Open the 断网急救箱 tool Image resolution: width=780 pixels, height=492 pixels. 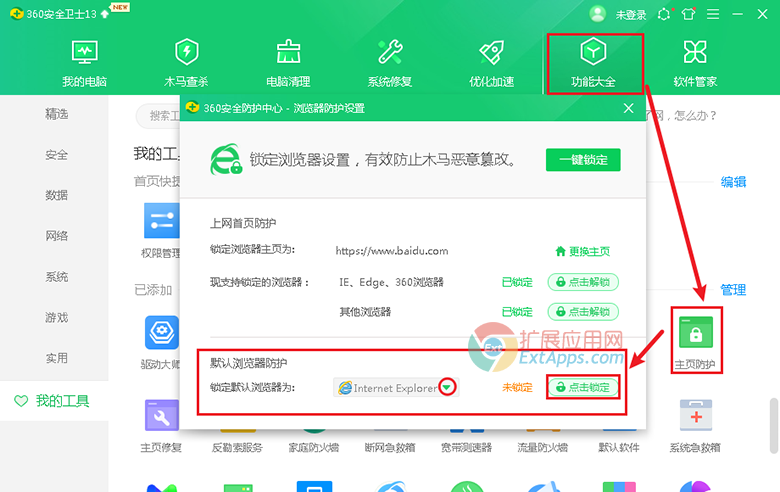click(390, 447)
